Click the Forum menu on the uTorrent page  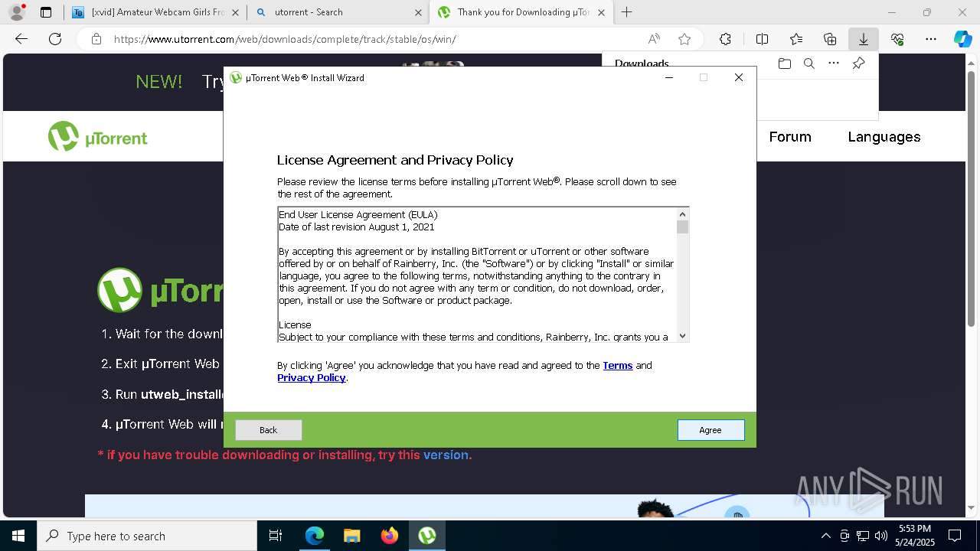pos(790,137)
